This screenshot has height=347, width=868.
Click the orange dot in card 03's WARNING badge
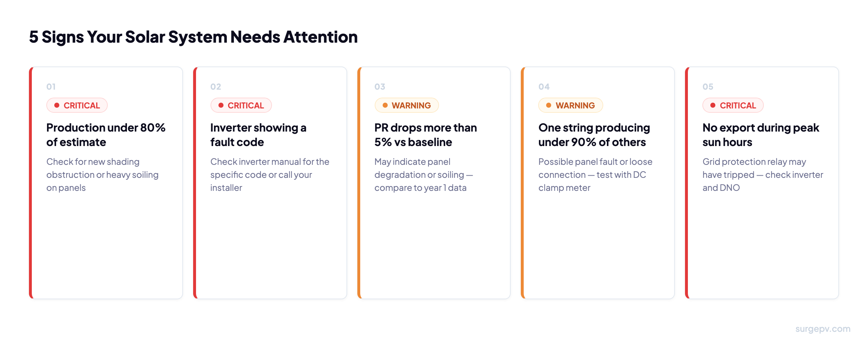point(385,105)
